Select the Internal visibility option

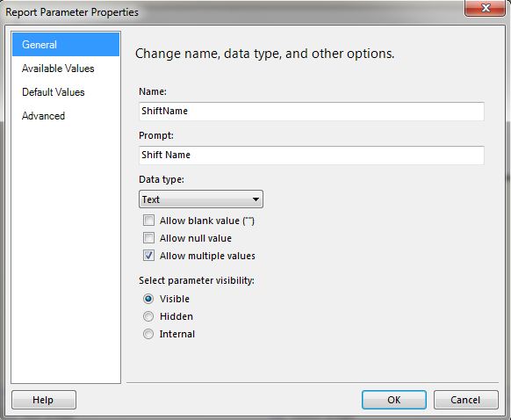148,334
